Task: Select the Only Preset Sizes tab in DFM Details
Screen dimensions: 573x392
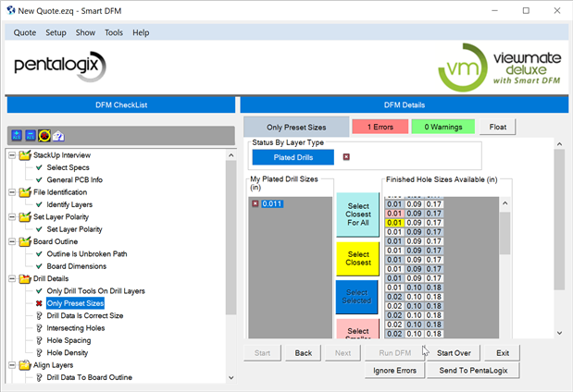Action: pyautogui.click(x=296, y=127)
